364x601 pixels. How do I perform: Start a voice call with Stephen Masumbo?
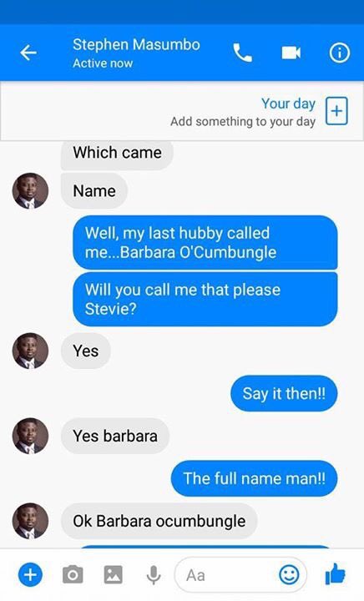tap(243, 53)
